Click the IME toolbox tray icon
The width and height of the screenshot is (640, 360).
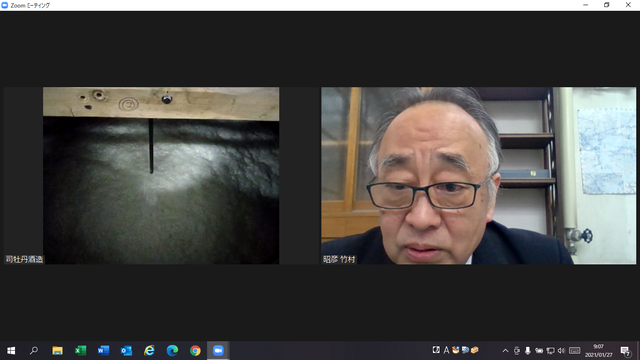[x=475, y=350]
